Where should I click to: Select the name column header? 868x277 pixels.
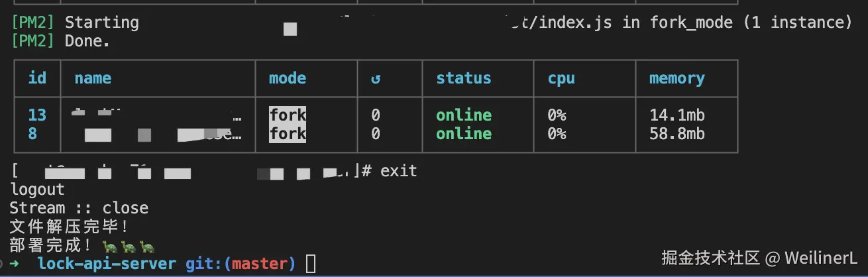point(93,78)
